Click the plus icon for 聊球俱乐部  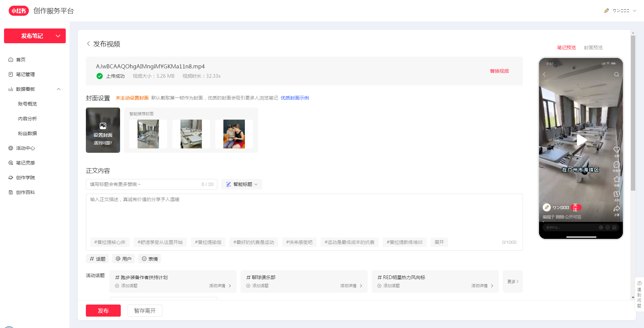pyautogui.click(x=248, y=286)
